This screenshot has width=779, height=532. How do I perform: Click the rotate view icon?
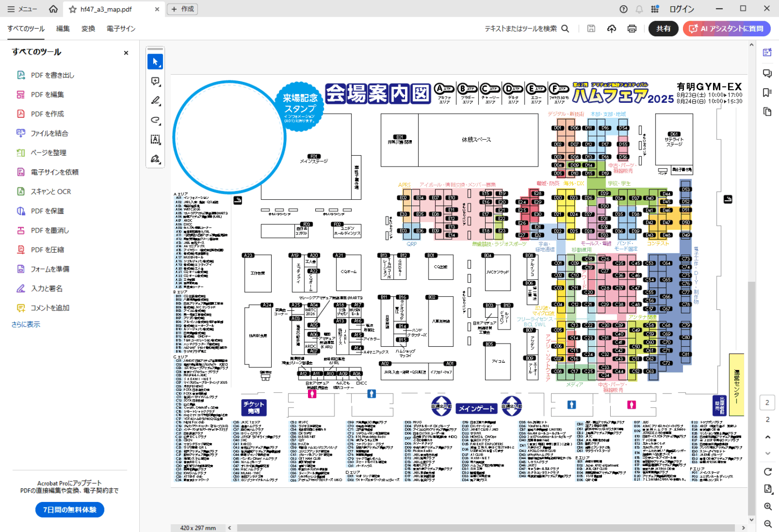(768, 472)
